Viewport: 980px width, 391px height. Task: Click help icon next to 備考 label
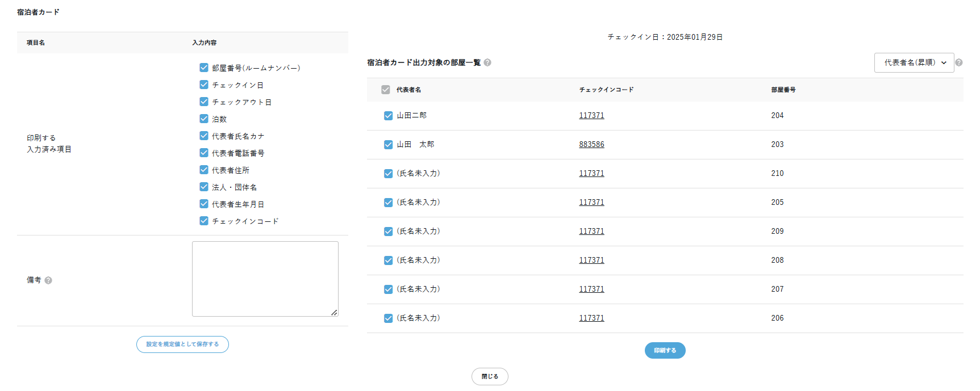(48, 280)
